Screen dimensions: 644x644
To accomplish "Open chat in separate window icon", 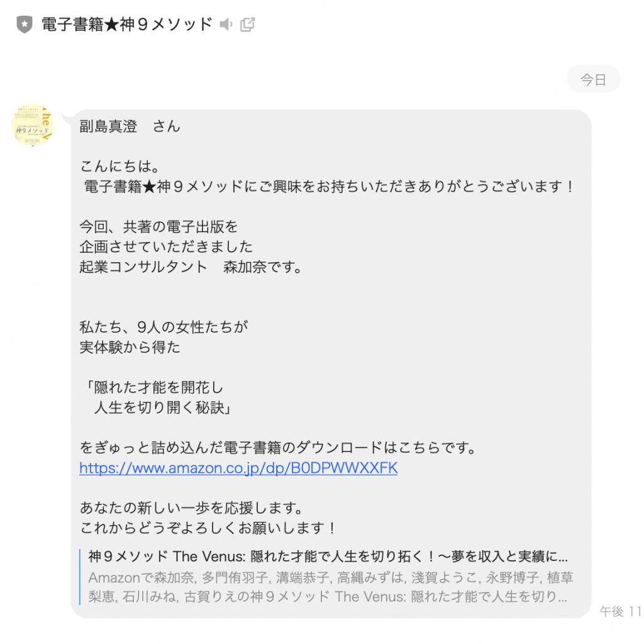I will (247, 25).
